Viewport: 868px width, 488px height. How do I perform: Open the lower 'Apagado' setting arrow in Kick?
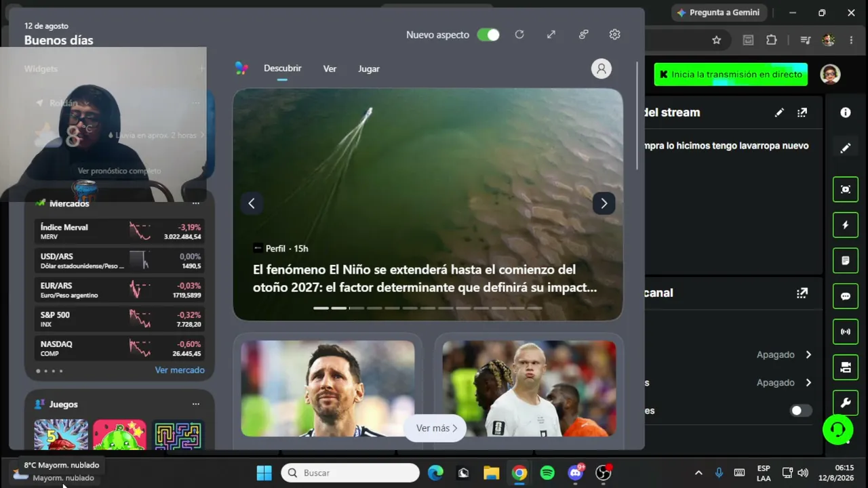click(808, 382)
